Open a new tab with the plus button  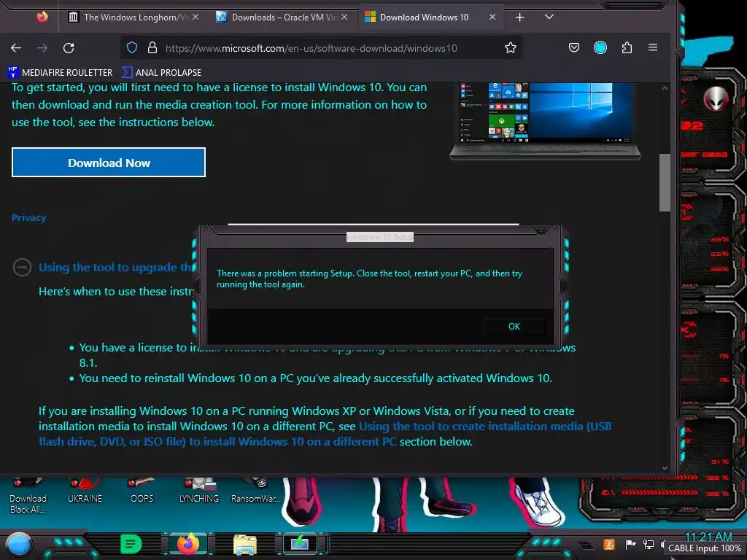pyautogui.click(x=519, y=17)
